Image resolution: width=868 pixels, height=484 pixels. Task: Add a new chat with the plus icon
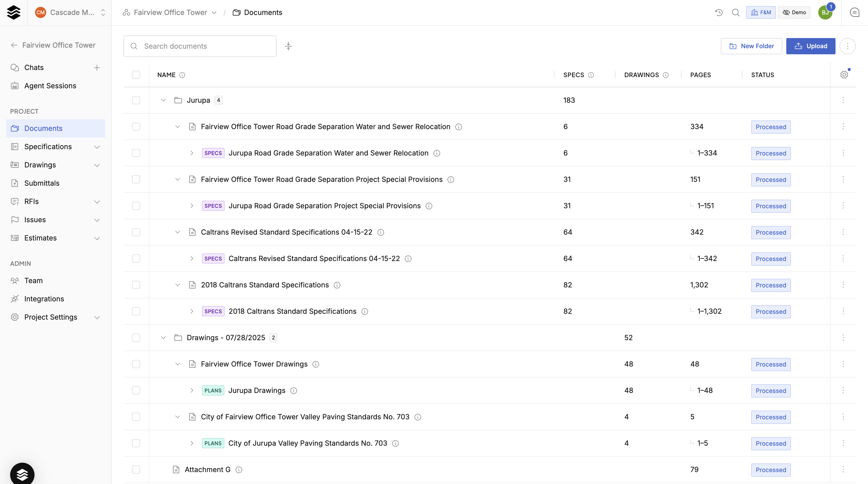coord(97,68)
